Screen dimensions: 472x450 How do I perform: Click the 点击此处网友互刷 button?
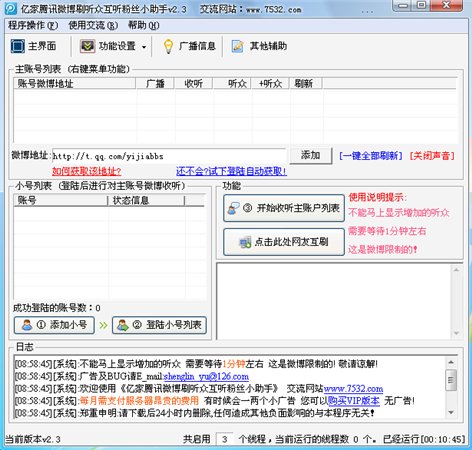[284, 242]
